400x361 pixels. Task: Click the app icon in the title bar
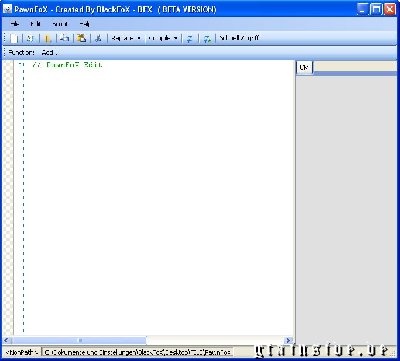7,9
